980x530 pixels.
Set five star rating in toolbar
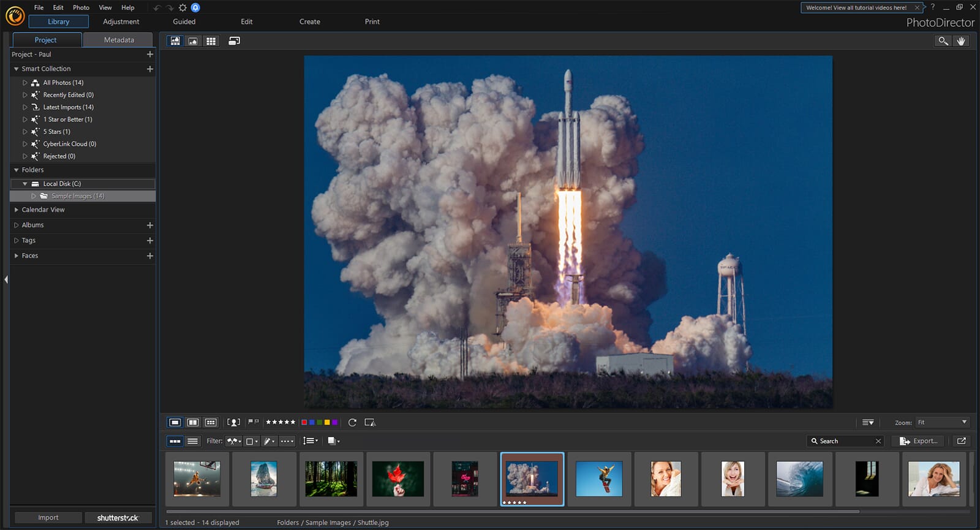293,422
